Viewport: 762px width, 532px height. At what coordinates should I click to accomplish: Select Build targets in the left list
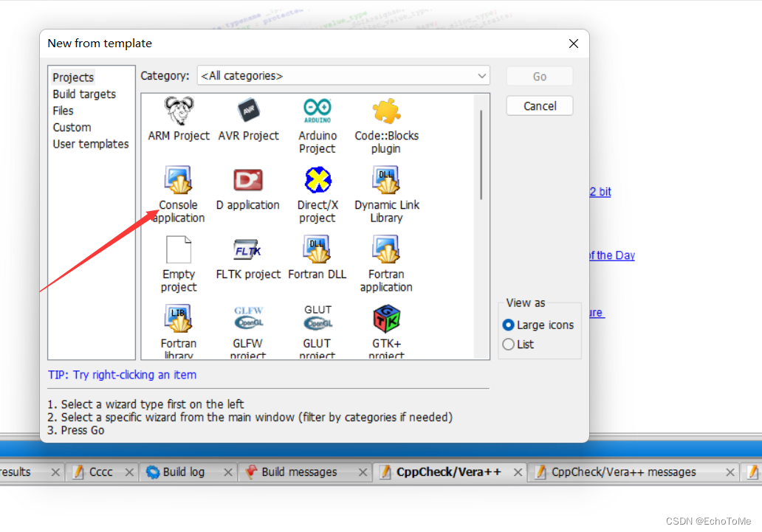click(x=84, y=94)
